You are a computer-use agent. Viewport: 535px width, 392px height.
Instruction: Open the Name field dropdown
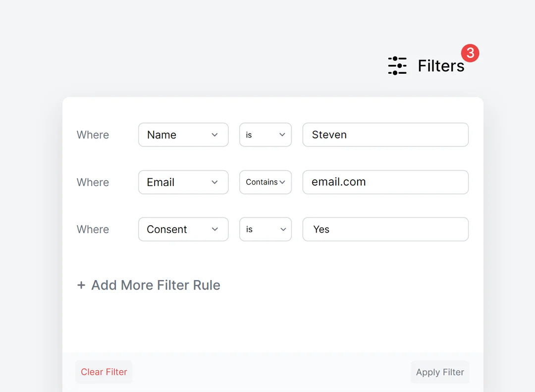[x=183, y=135]
